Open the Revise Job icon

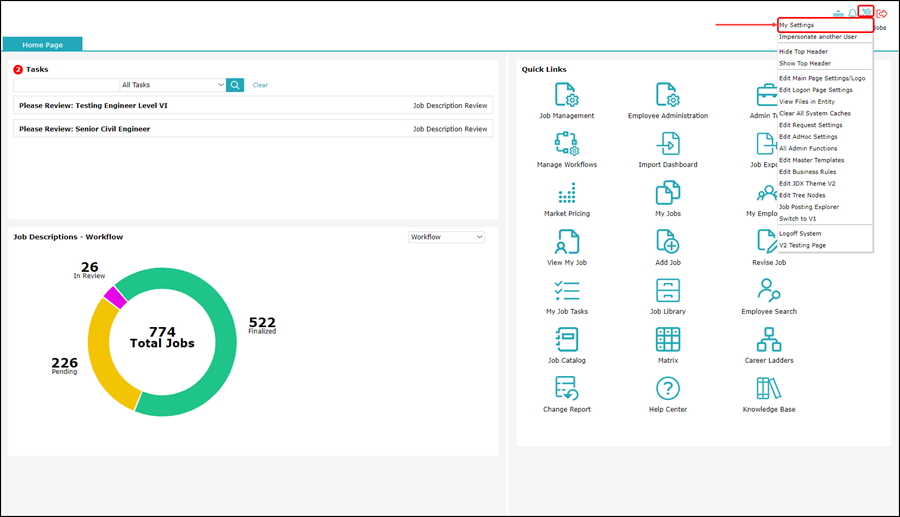point(767,242)
